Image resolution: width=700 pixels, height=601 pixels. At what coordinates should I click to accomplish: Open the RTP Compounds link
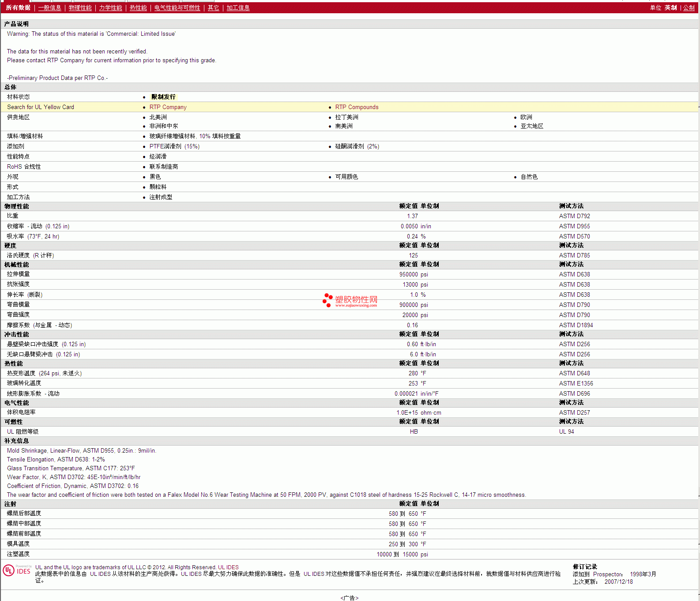pyautogui.click(x=357, y=107)
